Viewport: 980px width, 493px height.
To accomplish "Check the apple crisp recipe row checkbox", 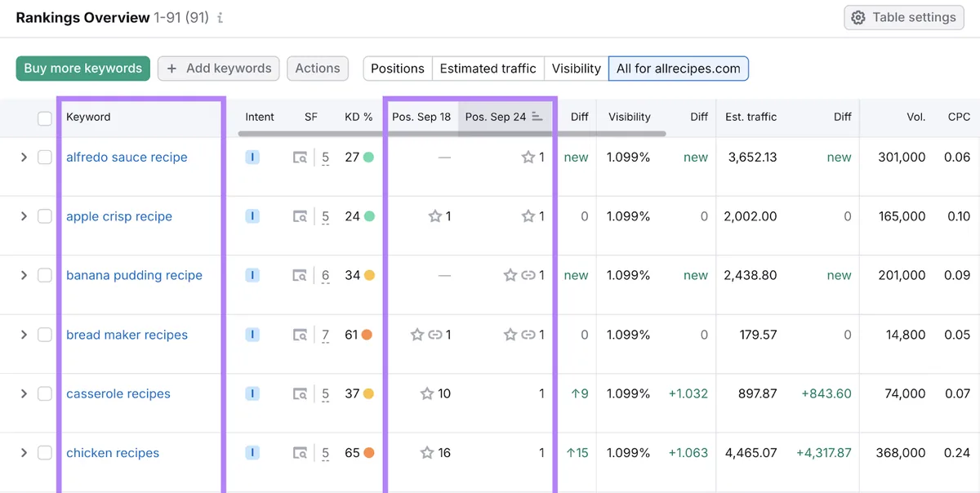I will [x=45, y=216].
